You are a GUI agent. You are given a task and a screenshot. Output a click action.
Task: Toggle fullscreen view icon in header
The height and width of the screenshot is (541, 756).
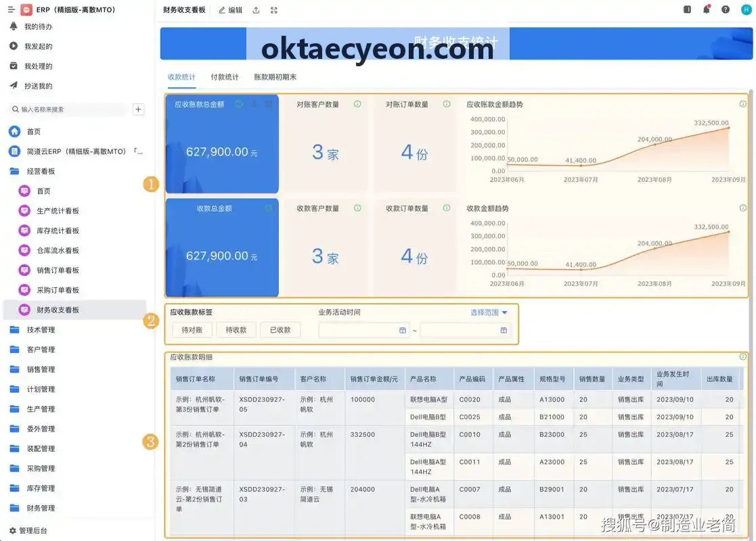[274, 10]
